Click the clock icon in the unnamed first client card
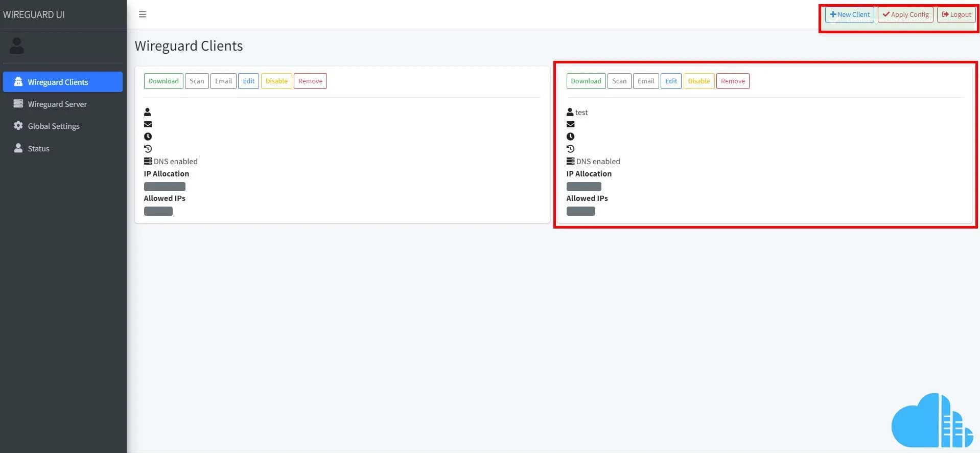Screen dimensions: 980x453 click(x=148, y=137)
